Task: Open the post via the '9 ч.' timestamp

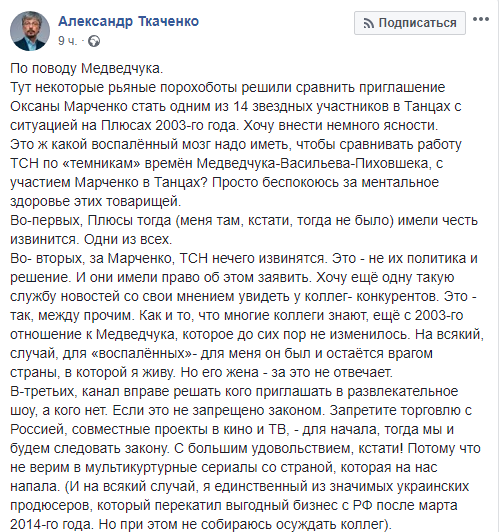Action: 68,41
